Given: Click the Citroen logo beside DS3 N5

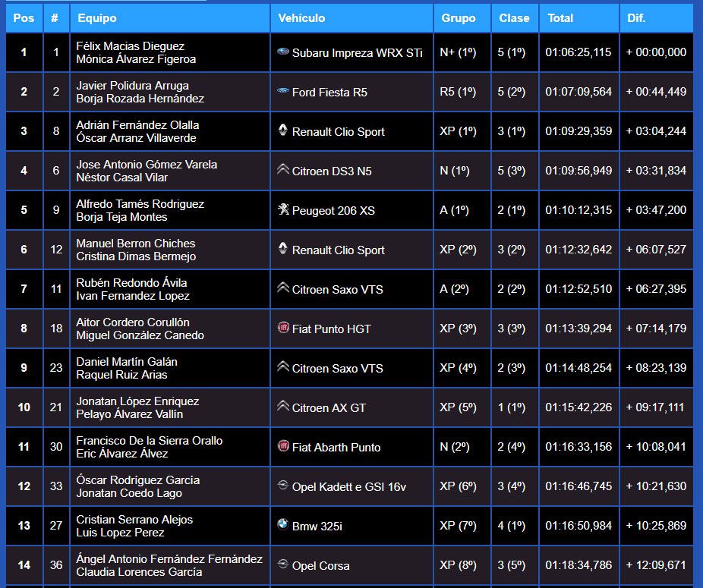Looking at the screenshot, I should 283,170.
